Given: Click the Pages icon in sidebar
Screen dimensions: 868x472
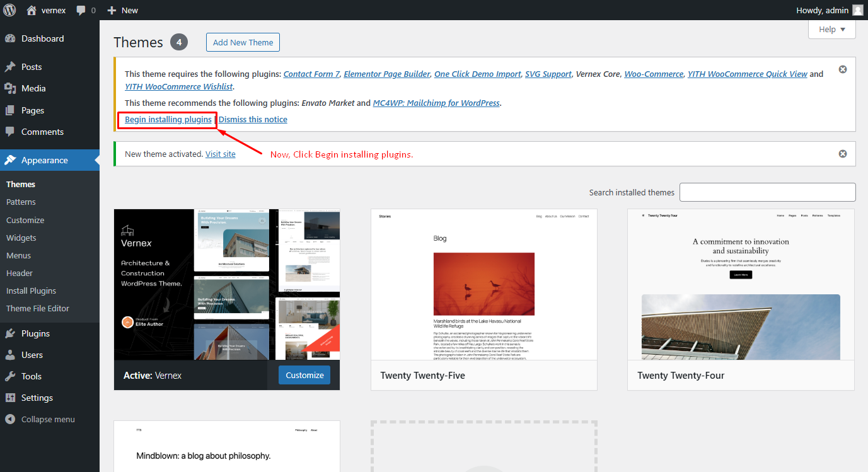Looking at the screenshot, I should [x=10, y=110].
